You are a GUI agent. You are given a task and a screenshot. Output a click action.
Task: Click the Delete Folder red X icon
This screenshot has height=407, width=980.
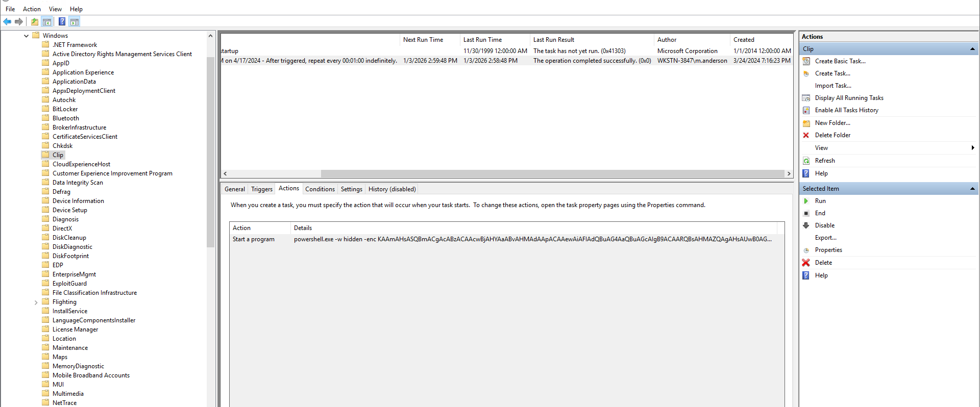pyautogui.click(x=806, y=135)
